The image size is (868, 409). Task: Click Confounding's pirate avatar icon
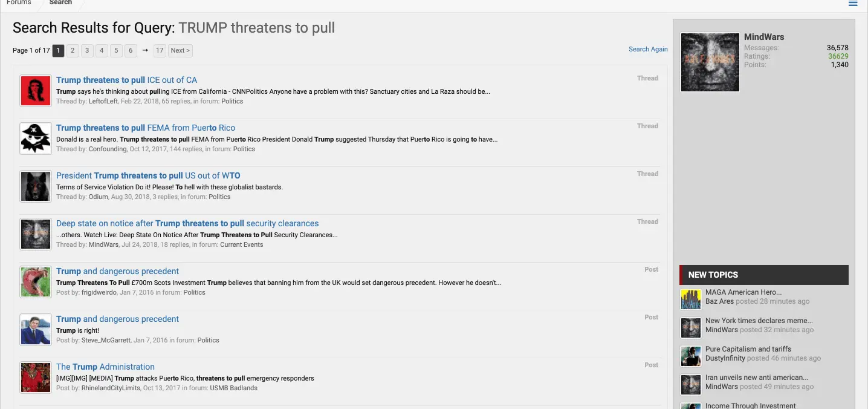pyautogui.click(x=35, y=138)
